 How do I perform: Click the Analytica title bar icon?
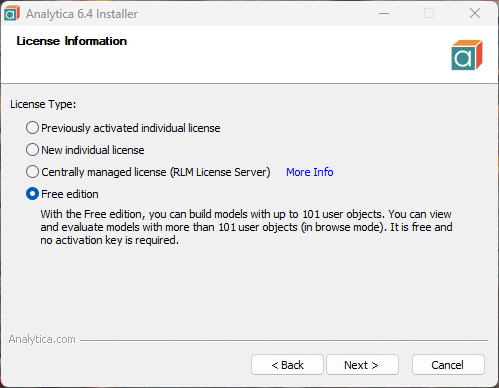coord(12,14)
